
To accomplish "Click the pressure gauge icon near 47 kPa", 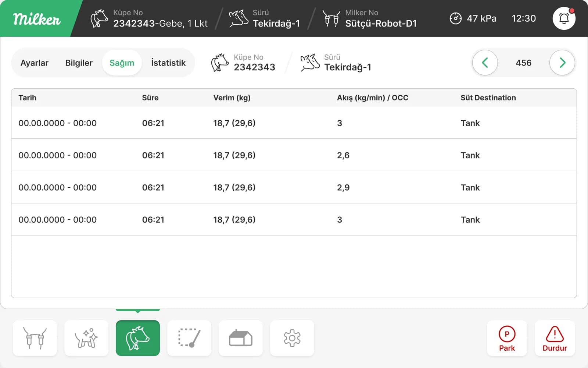I will coord(455,18).
